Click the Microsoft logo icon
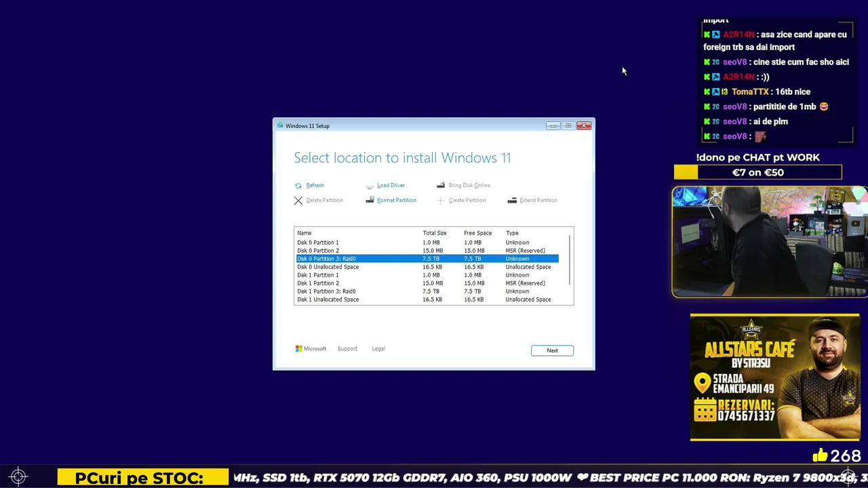868x488 pixels. point(298,349)
